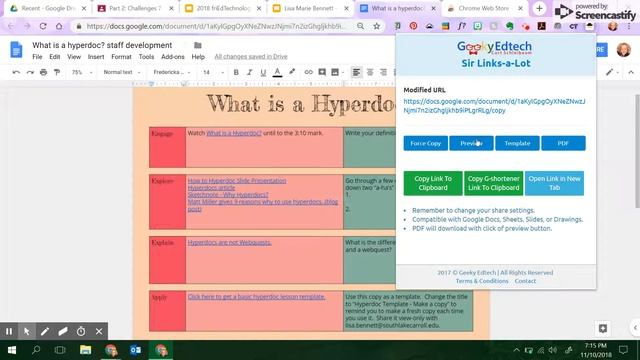Open the text color picker
This screenshot has width=640, height=360.
coord(277,72)
